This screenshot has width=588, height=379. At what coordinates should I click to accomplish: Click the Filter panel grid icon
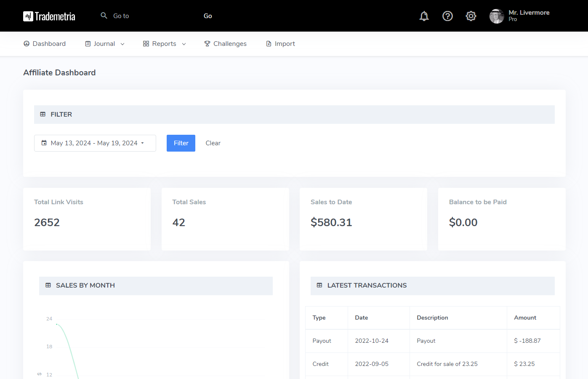pyautogui.click(x=43, y=115)
